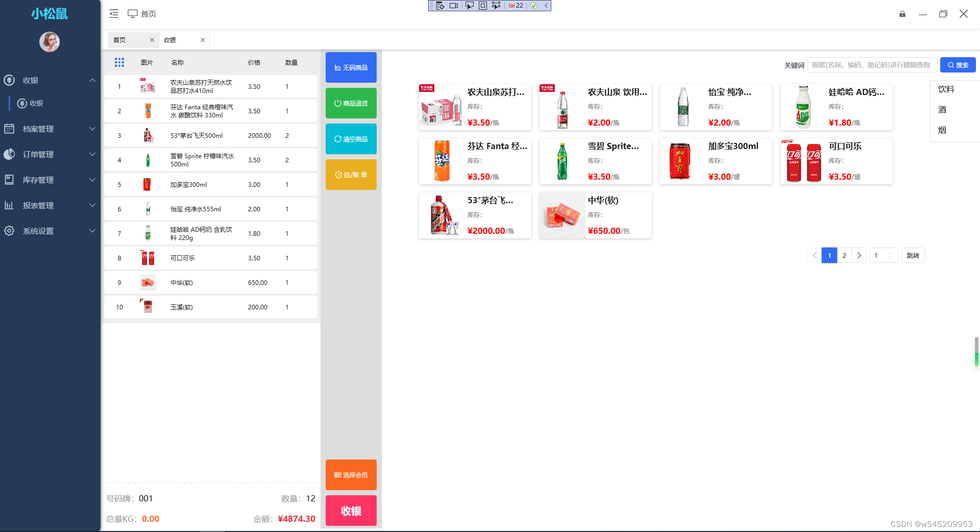The width and height of the screenshot is (980, 532).
Task: Click the 订单管理 pie chart icon
Action: (9, 154)
